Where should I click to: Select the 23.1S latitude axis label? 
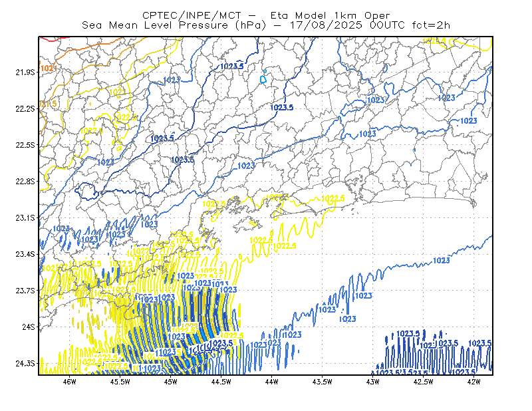click(25, 217)
